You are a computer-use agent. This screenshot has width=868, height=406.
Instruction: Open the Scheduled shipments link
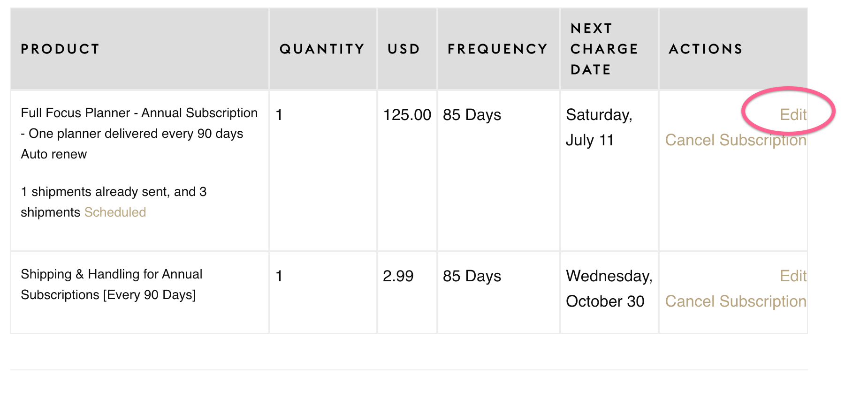click(x=115, y=212)
